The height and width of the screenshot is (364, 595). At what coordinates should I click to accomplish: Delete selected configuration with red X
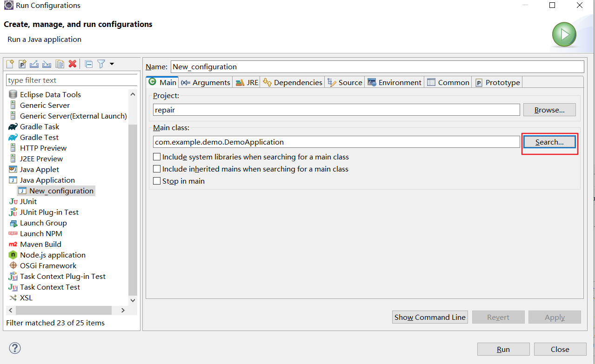72,64
